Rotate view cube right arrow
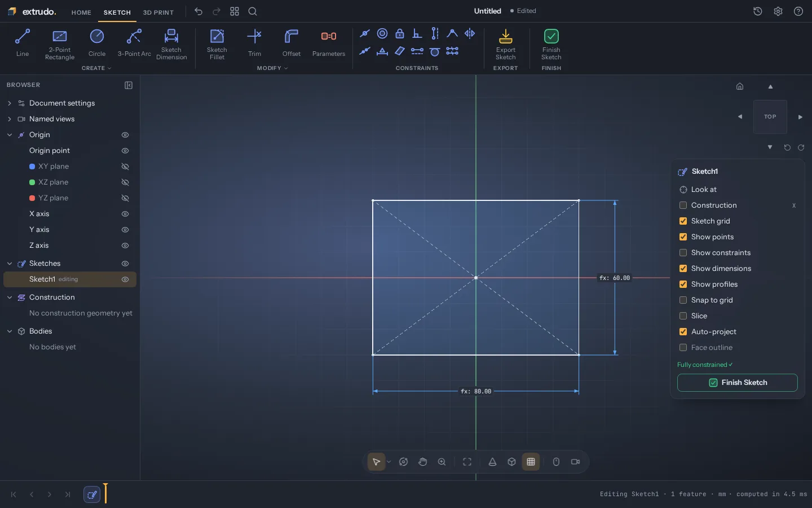This screenshot has height=508, width=812. pyautogui.click(x=800, y=117)
